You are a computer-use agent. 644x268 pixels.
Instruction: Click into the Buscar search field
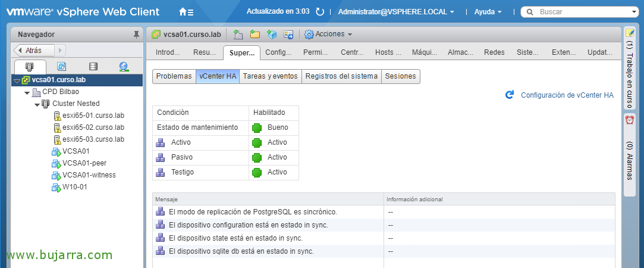[x=580, y=12]
